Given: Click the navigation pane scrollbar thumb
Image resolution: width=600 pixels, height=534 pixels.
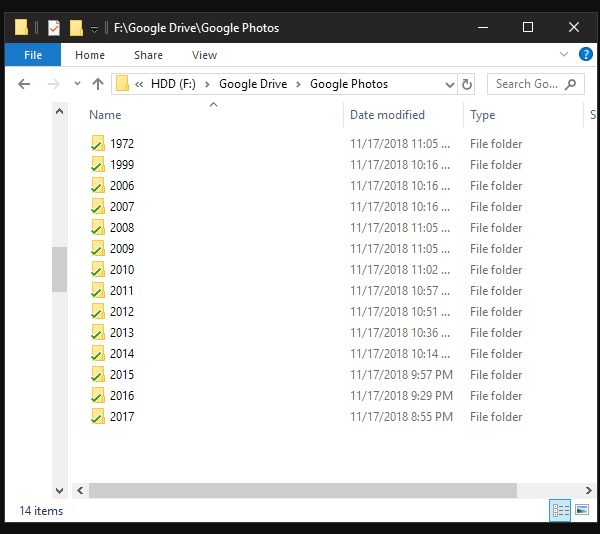Looking at the screenshot, I should tap(59, 269).
